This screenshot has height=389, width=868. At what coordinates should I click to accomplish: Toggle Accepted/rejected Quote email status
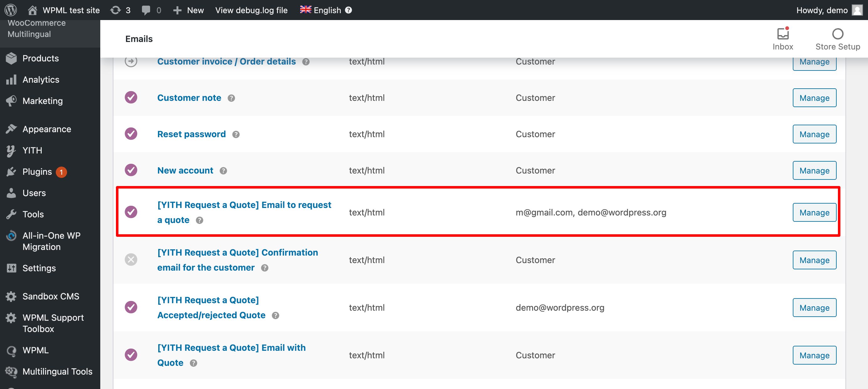[x=131, y=307]
